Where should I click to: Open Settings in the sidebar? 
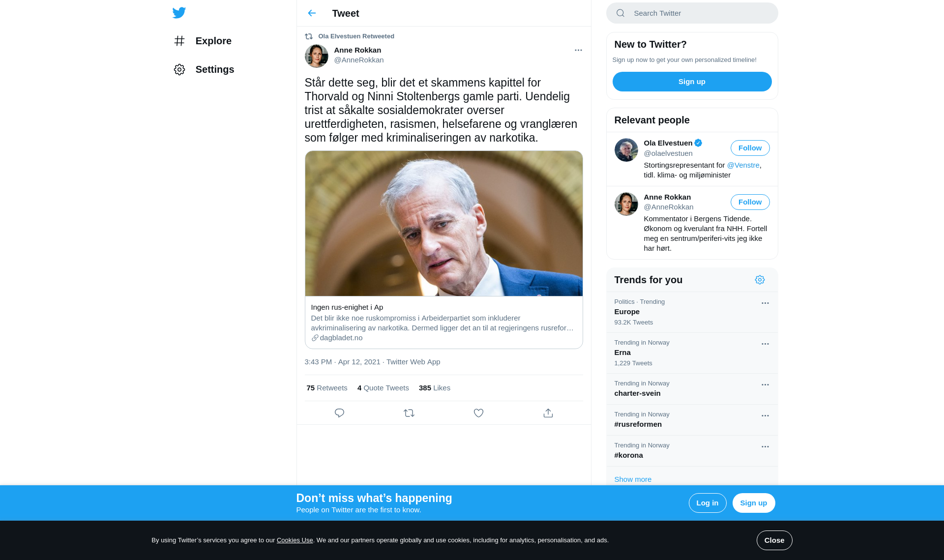tap(204, 69)
